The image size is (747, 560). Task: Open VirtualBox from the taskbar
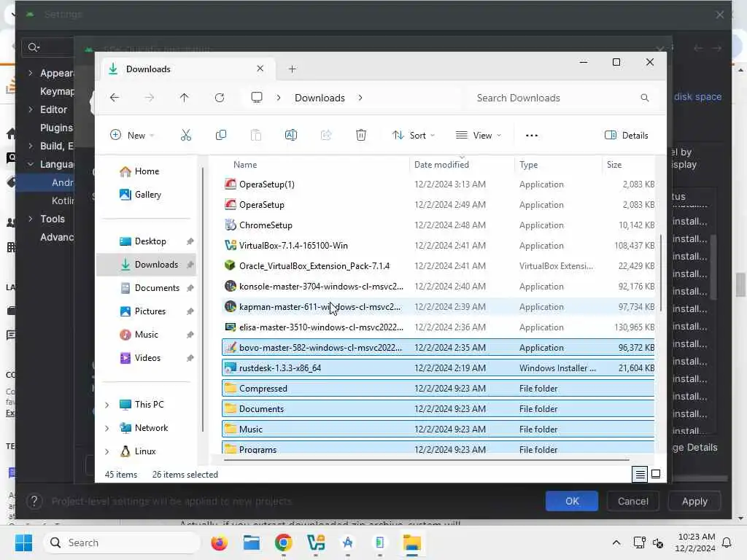point(316,542)
